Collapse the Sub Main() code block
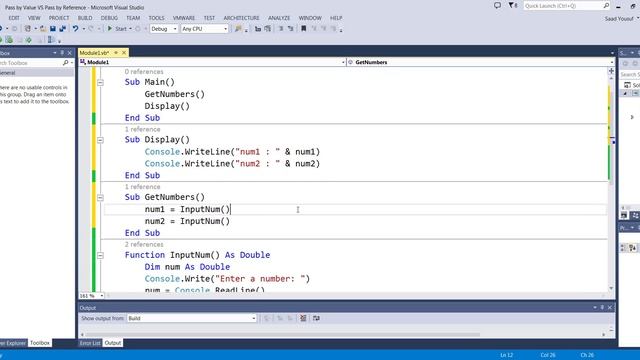 [100, 82]
